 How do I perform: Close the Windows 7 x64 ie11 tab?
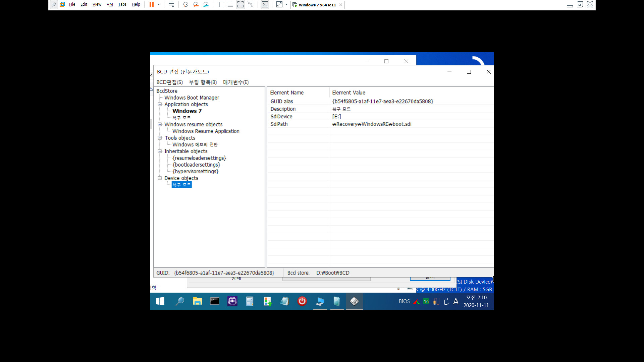click(x=341, y=5)
